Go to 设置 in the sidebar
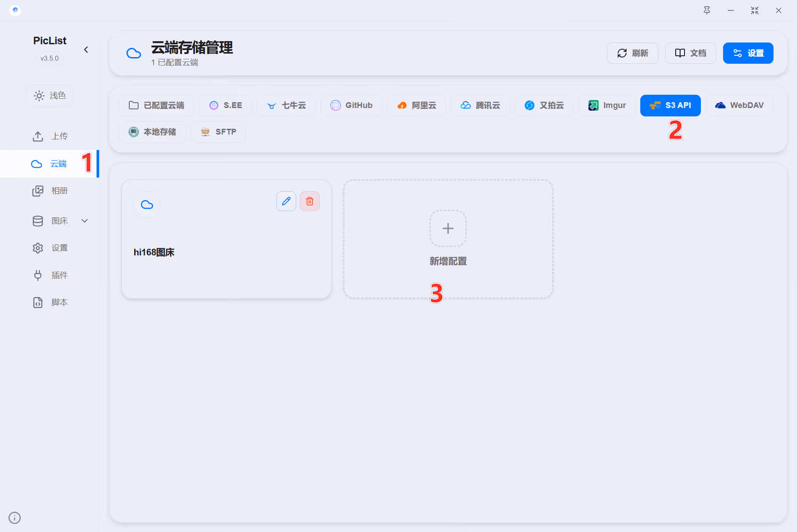Viewport: 797px width, 532px height. click(x=50, y=248)
